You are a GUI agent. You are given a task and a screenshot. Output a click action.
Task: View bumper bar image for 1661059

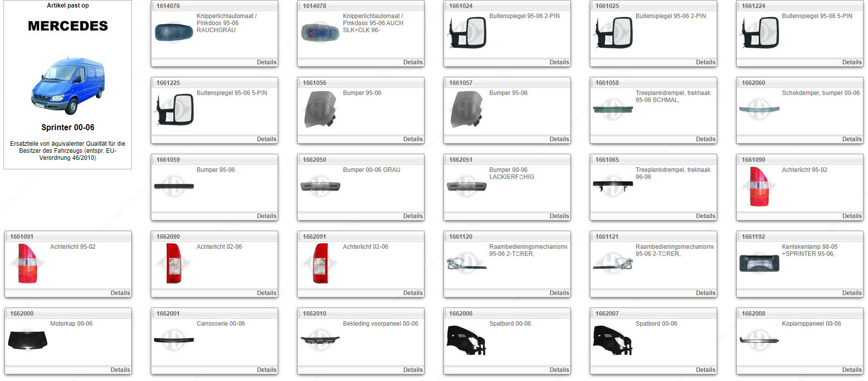pos(174,186)
